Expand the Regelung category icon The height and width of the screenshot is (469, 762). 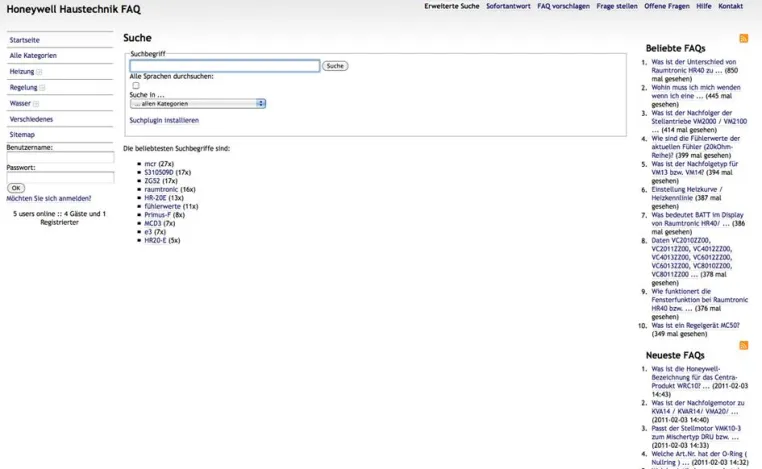(x=42, y=88)
